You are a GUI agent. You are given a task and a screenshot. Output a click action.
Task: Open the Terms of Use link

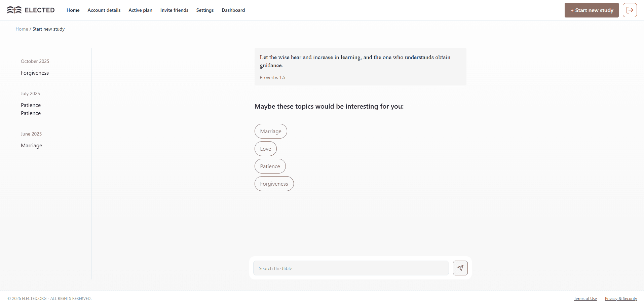(585, 299)
